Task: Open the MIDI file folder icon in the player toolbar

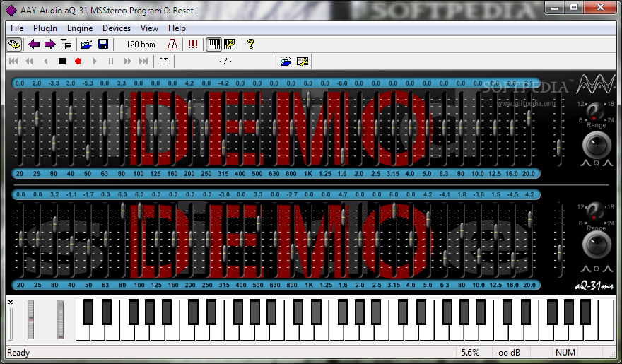Action: [286, 61]
